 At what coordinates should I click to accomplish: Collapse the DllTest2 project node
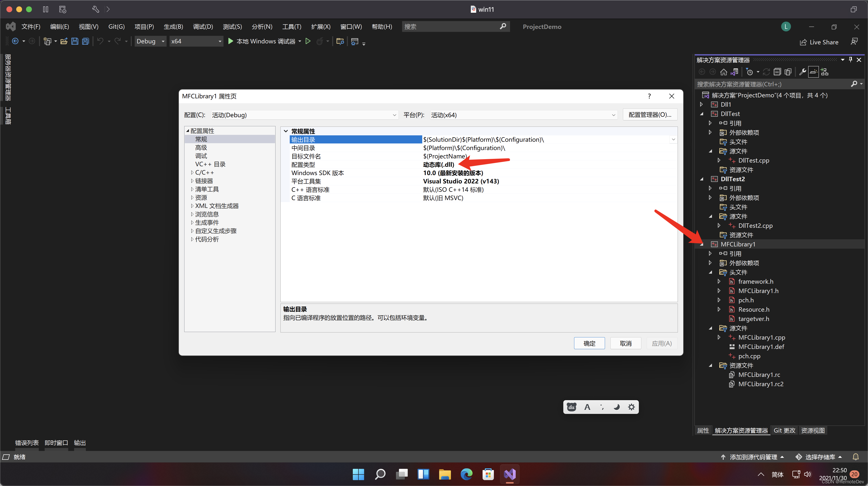click(702, 179)
